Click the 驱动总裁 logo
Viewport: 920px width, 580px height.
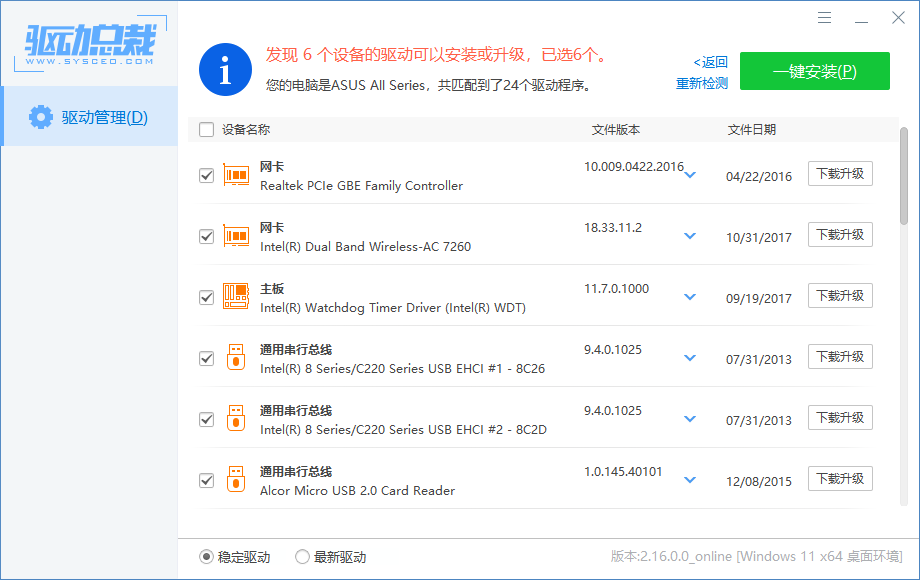coord(90,44)
